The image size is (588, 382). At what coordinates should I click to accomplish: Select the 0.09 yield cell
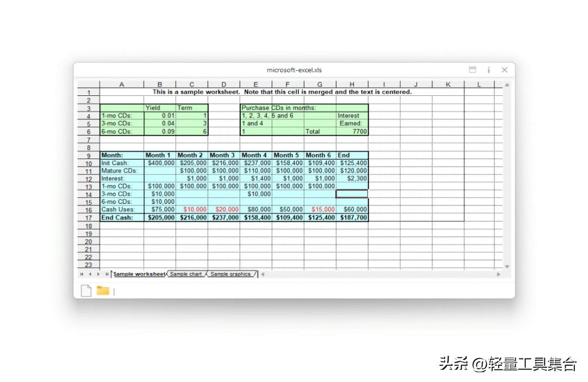[x=160, y=131]
